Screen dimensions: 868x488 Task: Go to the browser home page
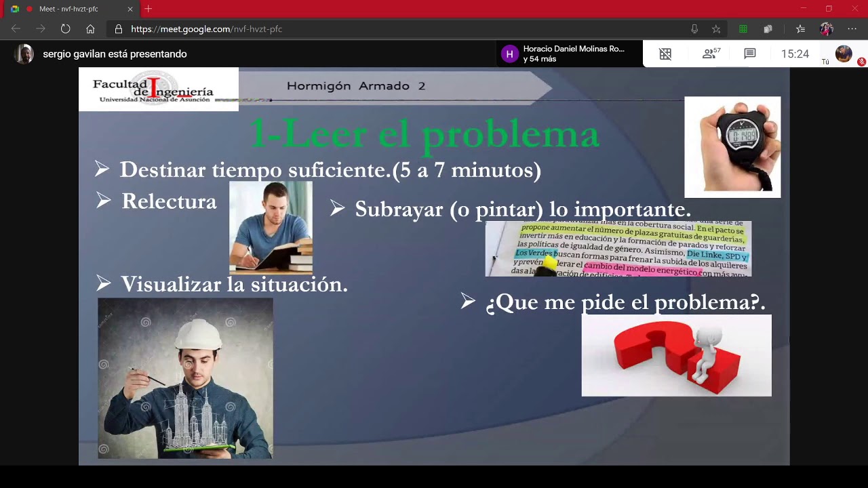point(90,29)
